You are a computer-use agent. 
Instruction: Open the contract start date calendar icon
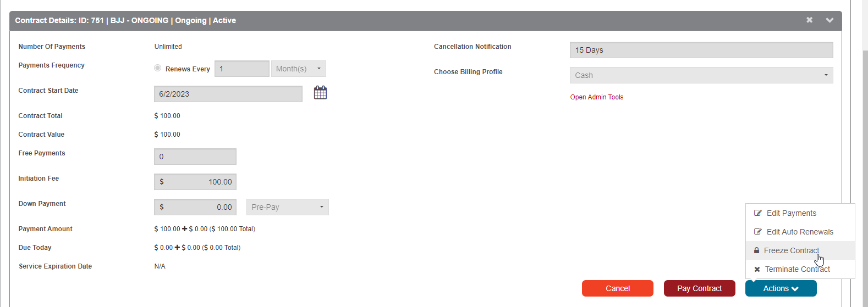tap(320, 93)
